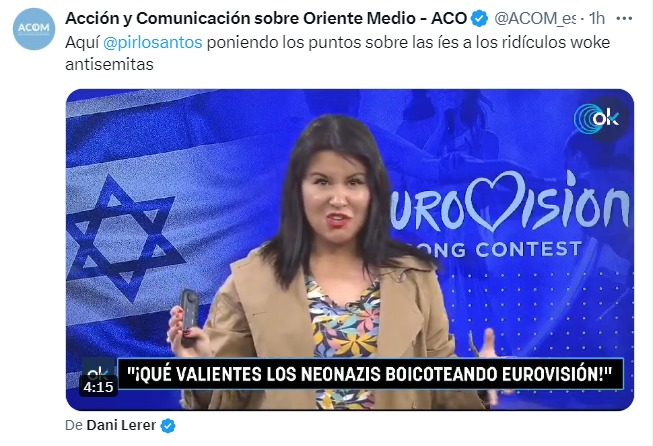Click the 4:15 video duration badge

(98, 387)
